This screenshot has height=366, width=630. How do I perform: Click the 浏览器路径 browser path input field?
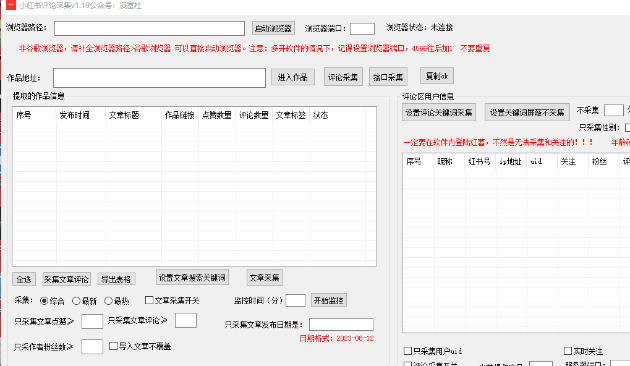click(x=149, y=29)
